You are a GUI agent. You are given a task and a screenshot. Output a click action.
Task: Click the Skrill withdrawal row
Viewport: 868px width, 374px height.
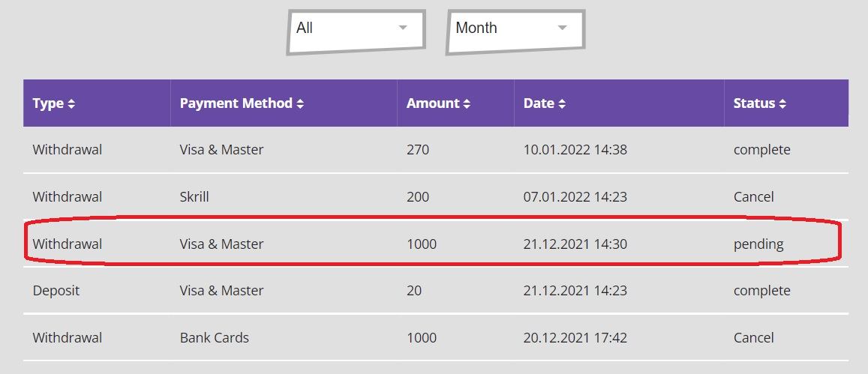point(435,197)
